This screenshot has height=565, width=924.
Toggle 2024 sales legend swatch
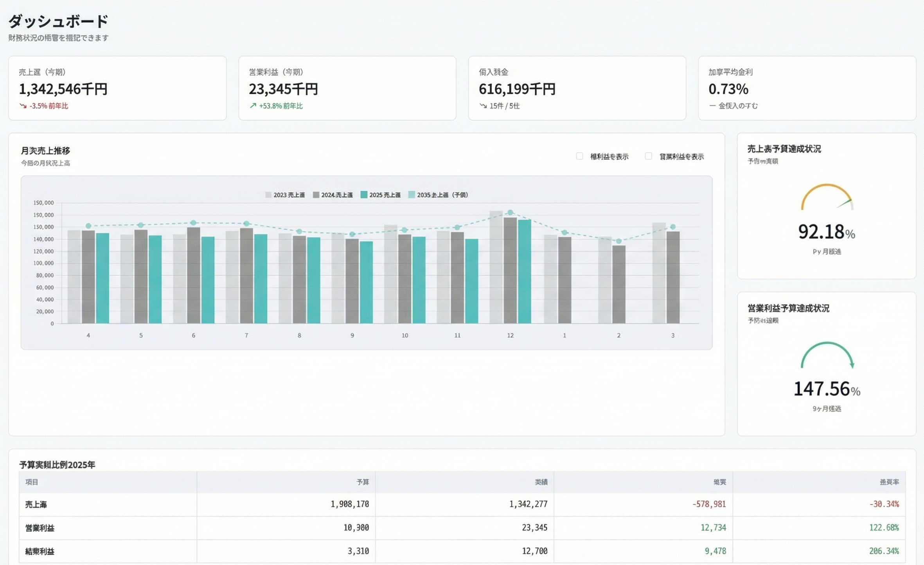[x=316, y=195]
